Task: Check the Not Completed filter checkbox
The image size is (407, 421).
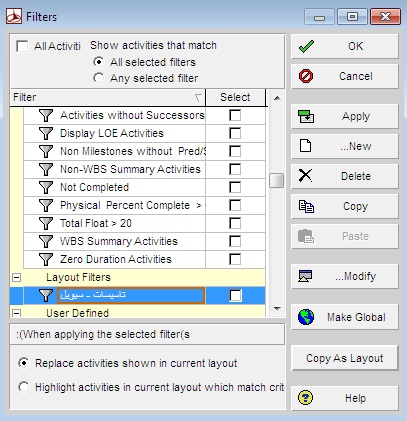Action: (x=235, y=187)
